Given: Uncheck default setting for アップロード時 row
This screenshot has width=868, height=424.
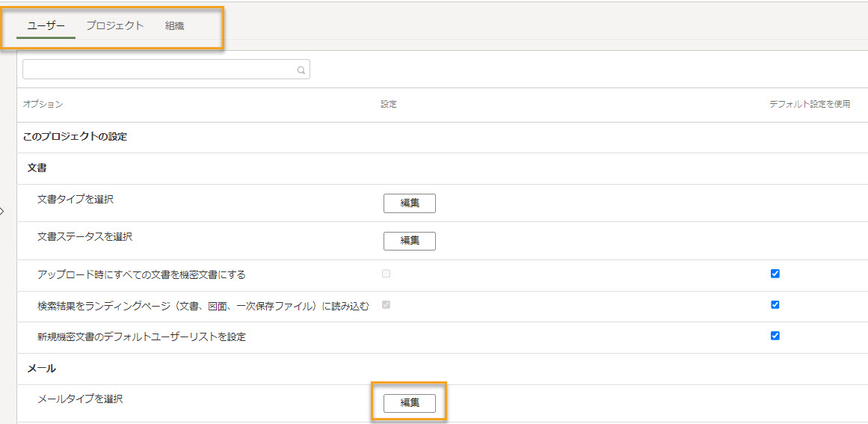Looking at the screenshot, I should [x=775, y=274].
